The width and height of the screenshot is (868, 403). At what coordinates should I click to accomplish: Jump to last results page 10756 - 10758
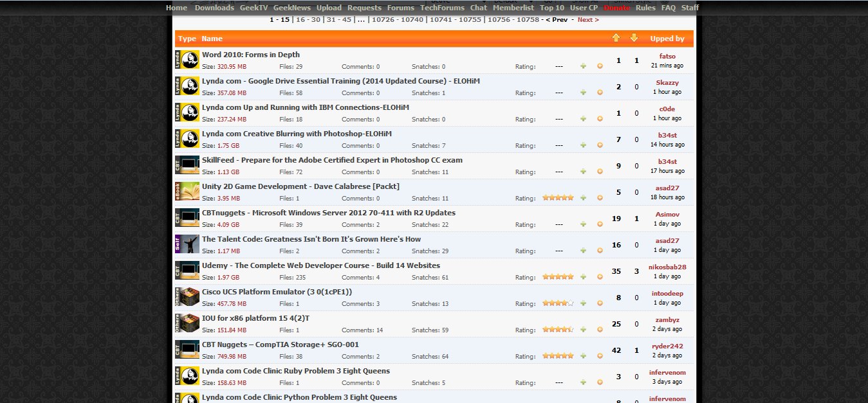click(x=513, y=19)
